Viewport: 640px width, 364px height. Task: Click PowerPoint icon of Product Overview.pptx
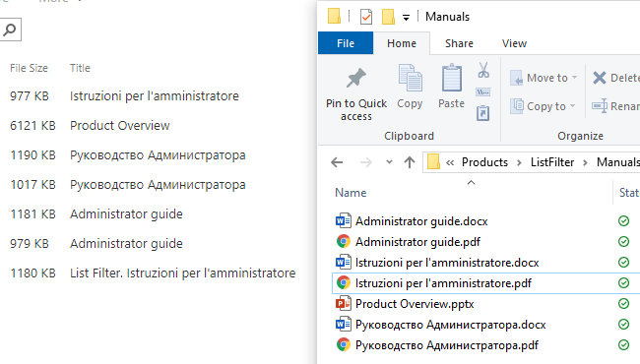pos(344,304)
